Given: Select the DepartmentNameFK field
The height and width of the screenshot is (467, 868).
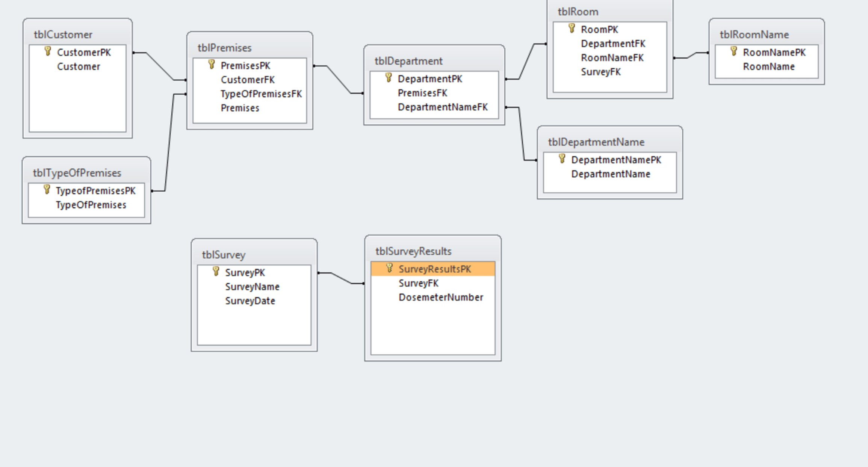Looking at the screenshot, I should [x=442, y=107].
